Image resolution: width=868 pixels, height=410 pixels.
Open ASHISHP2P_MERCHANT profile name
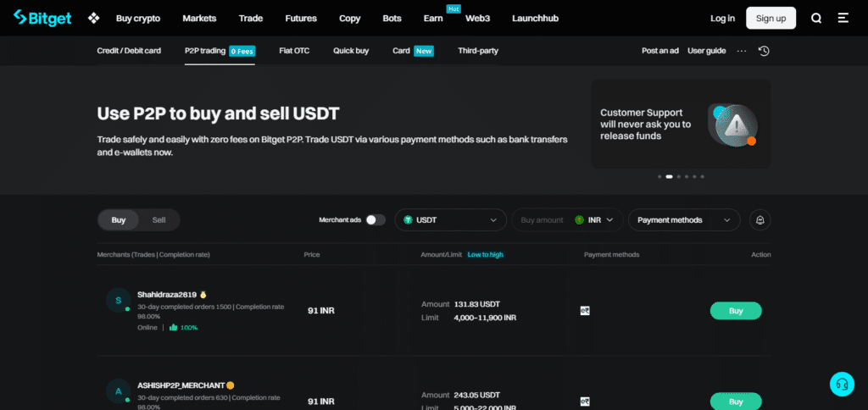pos(181,385)
